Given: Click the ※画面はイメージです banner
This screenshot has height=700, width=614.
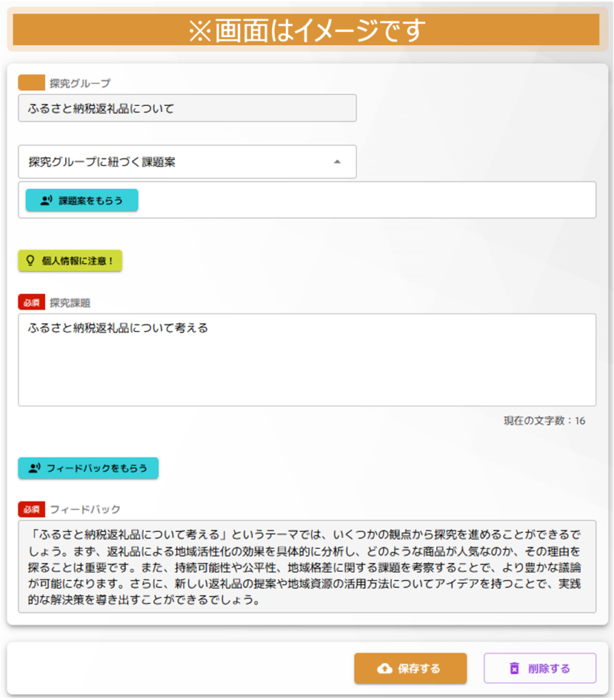Looking at the screenshot, I should [306, 30].
